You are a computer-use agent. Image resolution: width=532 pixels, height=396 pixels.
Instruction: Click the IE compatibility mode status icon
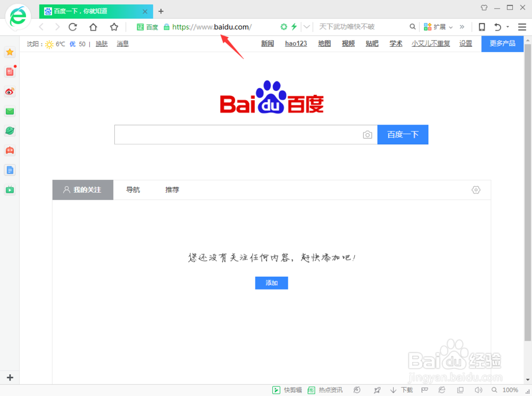[442, 390]
